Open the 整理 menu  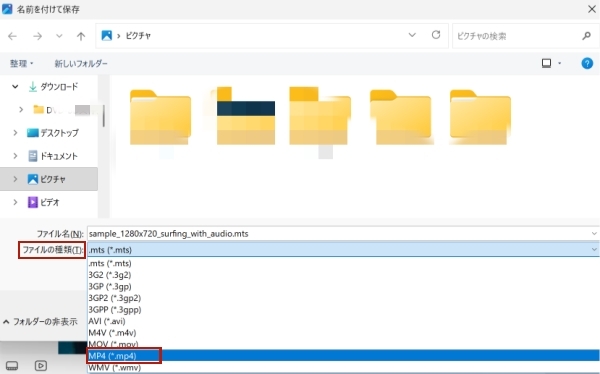click(21, 63)
